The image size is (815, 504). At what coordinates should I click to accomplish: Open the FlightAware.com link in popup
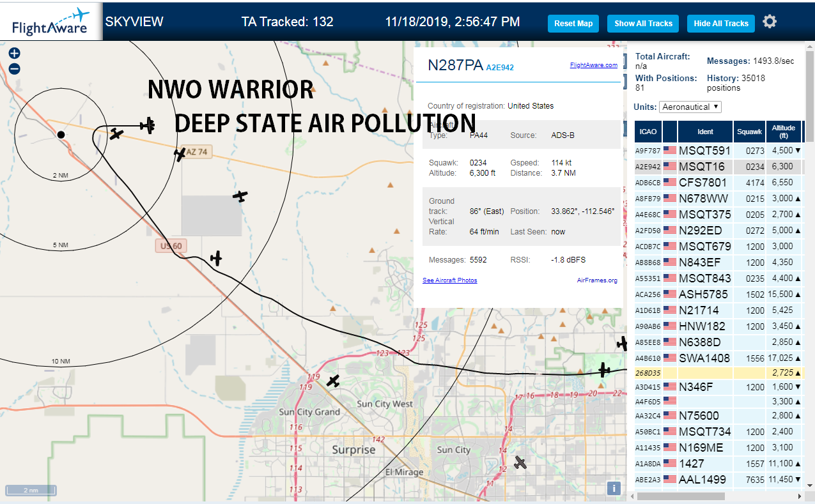point(594,65)
